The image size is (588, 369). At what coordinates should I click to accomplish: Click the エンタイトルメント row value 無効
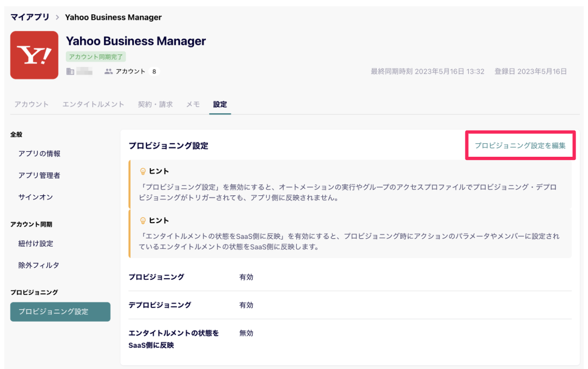247,333
